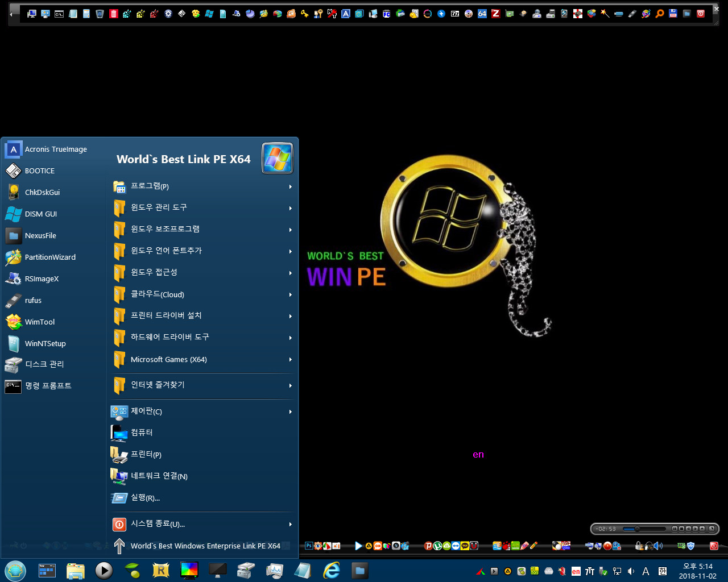
Task: Toggle the red 'en' language indicator in tray
Action: click(x=576, y=571)
